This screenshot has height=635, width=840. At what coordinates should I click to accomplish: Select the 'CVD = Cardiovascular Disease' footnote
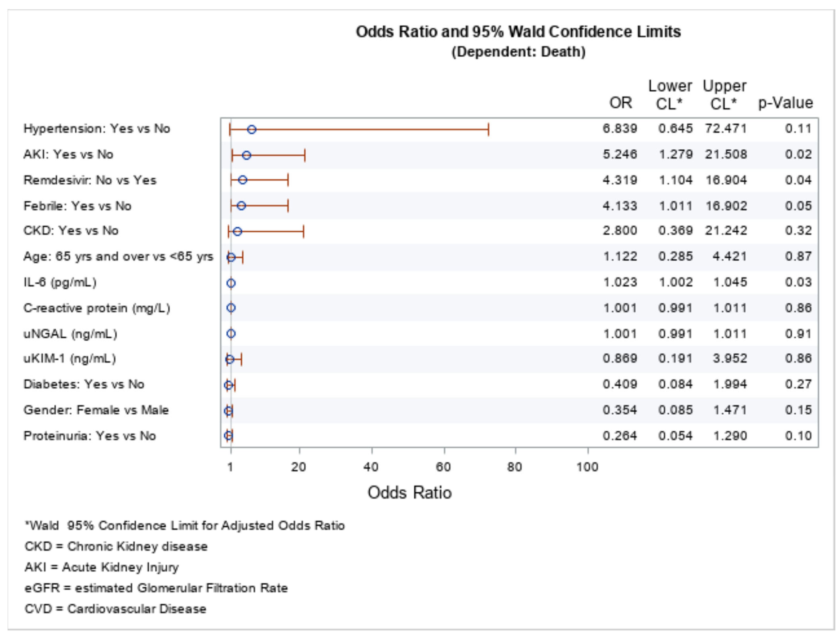pyautogui.click(x=115, y=609)
